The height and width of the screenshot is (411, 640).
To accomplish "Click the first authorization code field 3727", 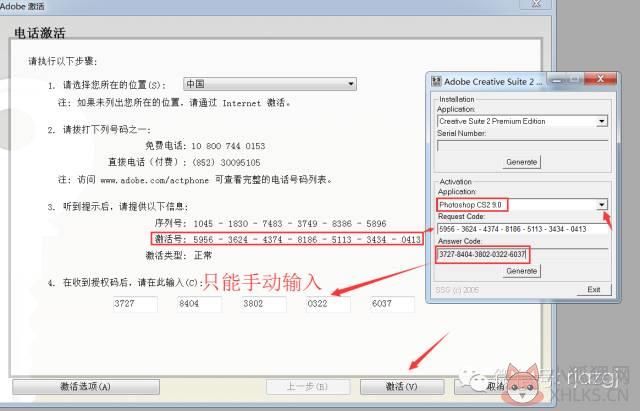I will pyautogui.click(x=135, y=304).
